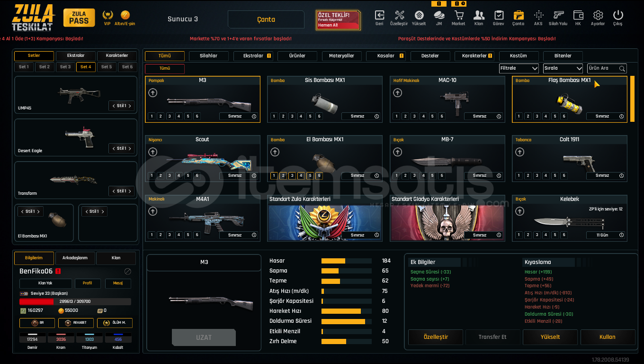Click the search magnifier in Ürün Ara
The width and height of the screenshot is (644, 364).
[622, 68]
